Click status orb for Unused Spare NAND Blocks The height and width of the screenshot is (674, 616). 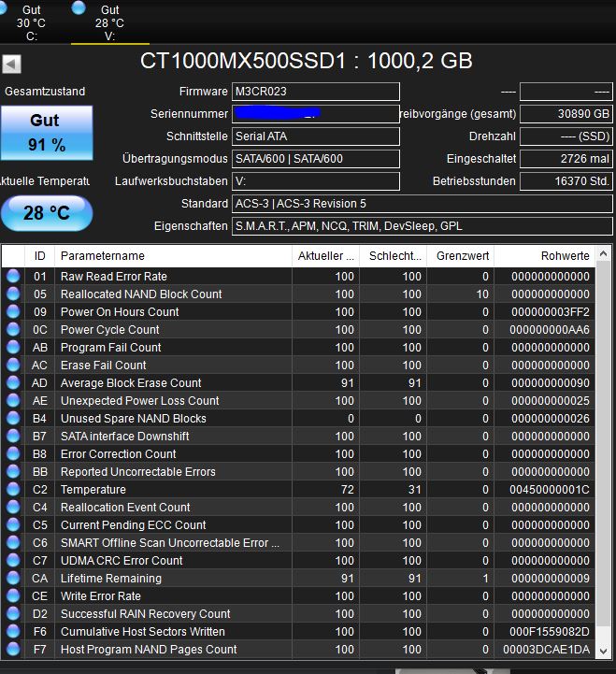[x=13, y=418]
